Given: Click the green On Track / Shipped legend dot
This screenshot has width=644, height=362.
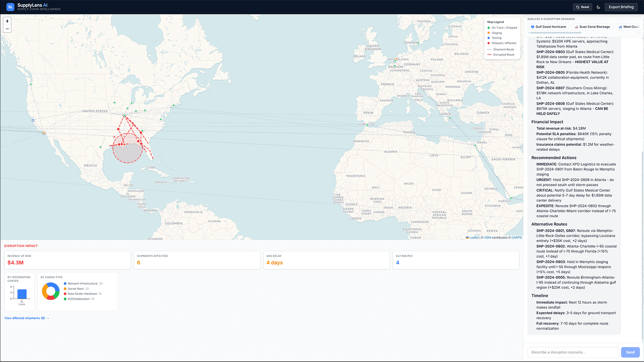Looking at the screenshot, I should point(488,27).
